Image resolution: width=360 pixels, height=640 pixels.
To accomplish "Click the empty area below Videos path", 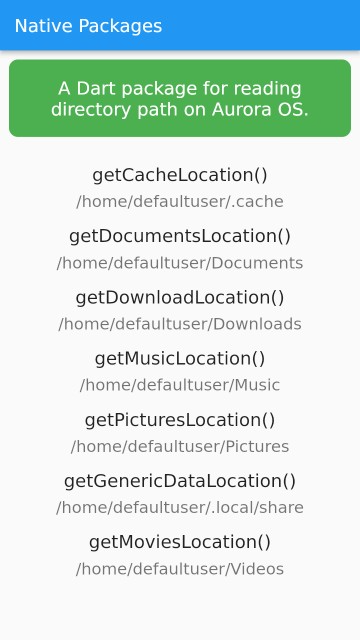I will pyautogui.click(x=180, y=610).
